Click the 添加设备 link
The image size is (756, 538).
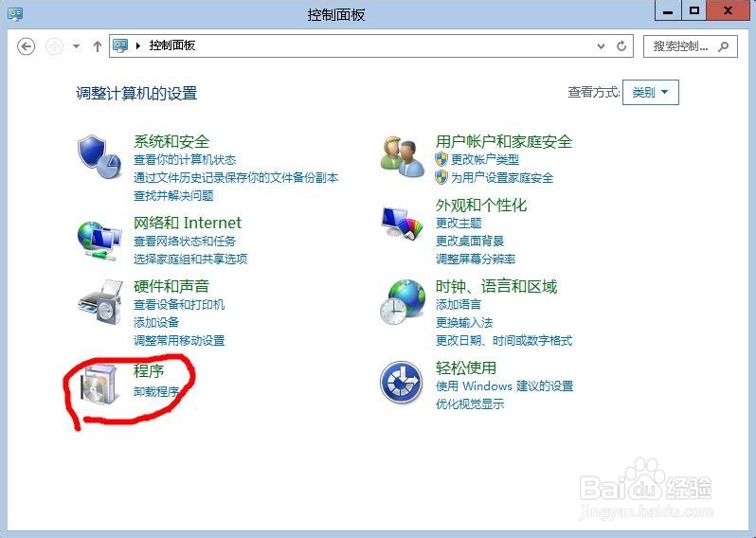coord(156,322)
